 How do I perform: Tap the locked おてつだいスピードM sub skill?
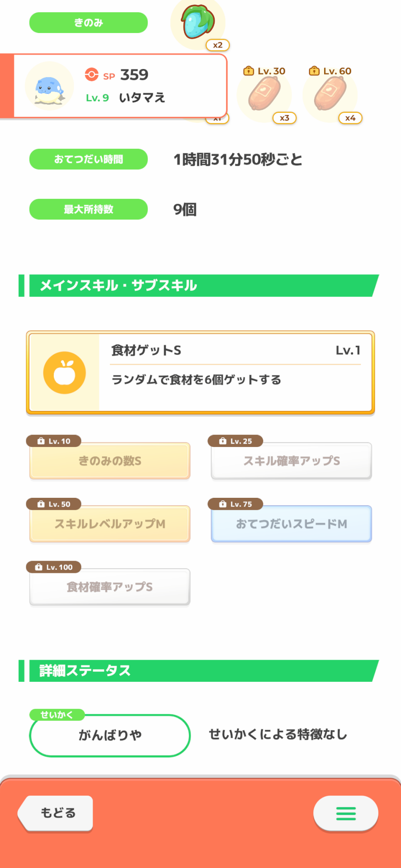[x=292, y=524]
